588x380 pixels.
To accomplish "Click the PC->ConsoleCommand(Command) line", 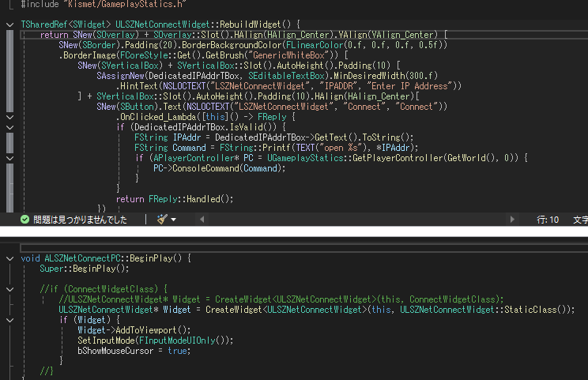I will click(x=220, y=168).
